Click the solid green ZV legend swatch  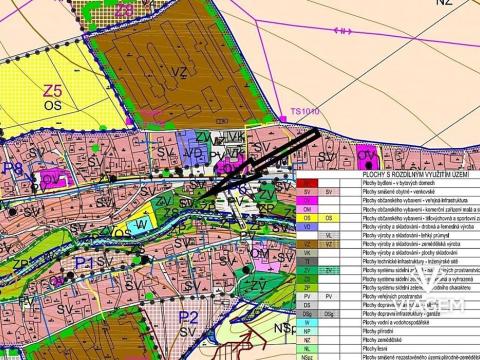click(307, 270)
